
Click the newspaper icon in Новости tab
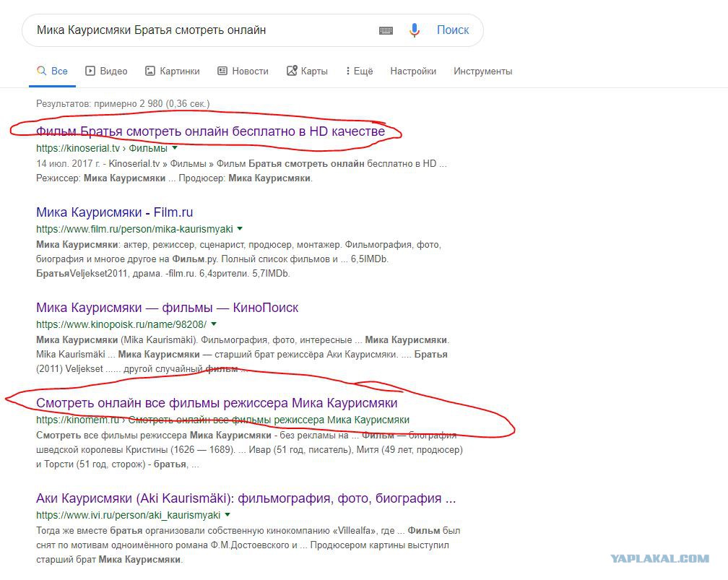coord(222,71)
